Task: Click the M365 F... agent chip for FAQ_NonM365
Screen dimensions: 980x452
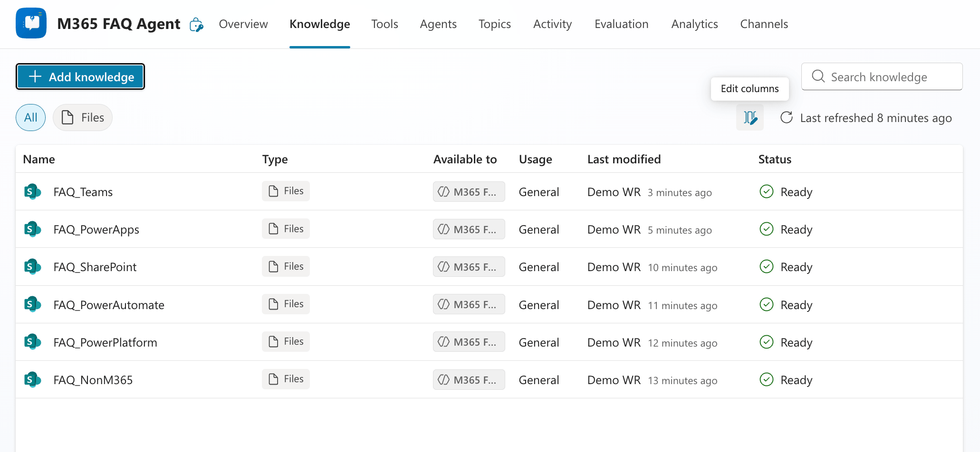Action: point(469,380)
